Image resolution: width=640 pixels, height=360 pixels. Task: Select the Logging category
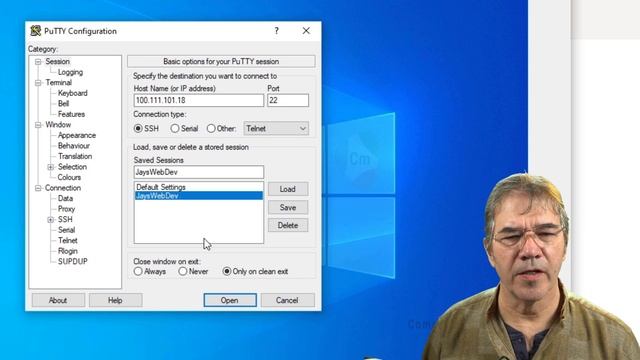70,72
